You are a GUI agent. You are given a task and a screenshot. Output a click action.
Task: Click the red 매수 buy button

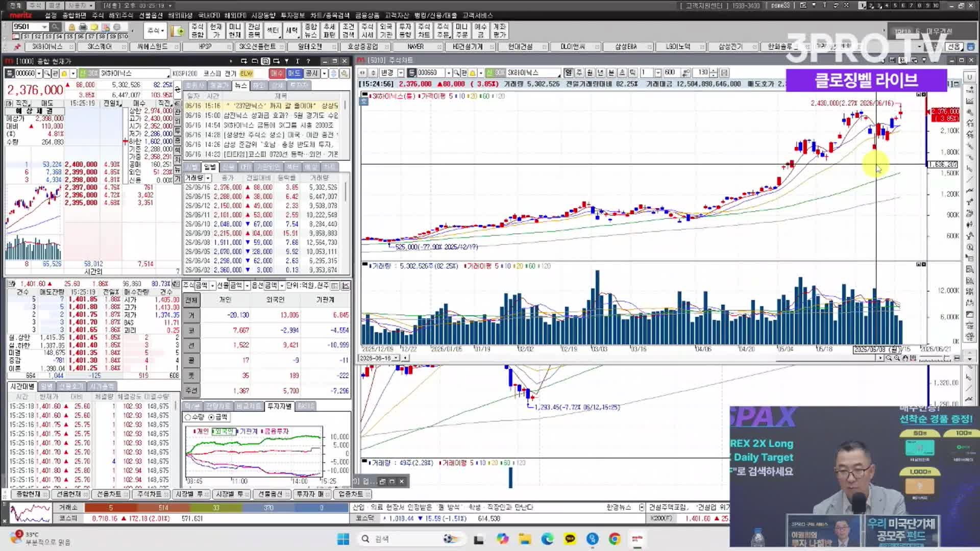click(277, 73)
